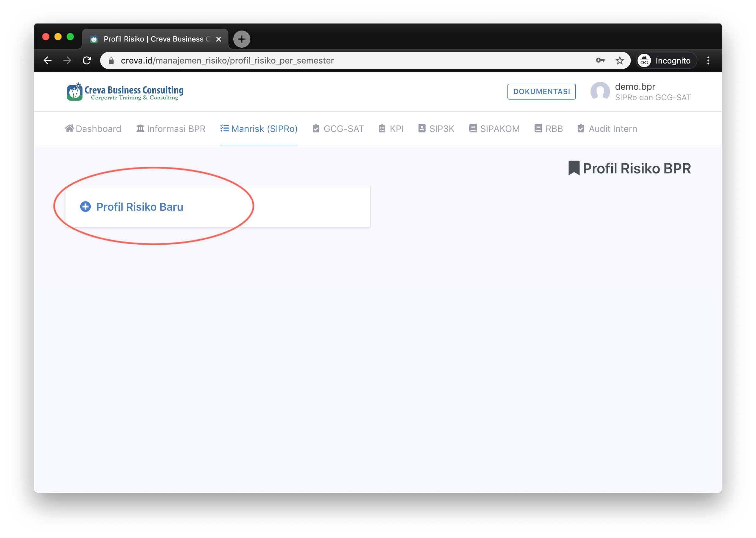Open the saved password key icon
The image size is (756, 538).
click(x=600, y=60)
